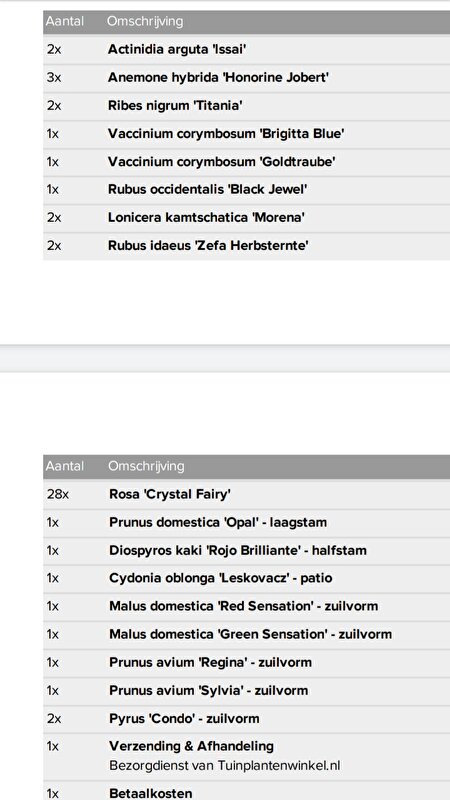Open Prunus avium 'Sylvia' - zuilvorm
This screenshot has width=450, height=800.
click(x=208, y=690)
